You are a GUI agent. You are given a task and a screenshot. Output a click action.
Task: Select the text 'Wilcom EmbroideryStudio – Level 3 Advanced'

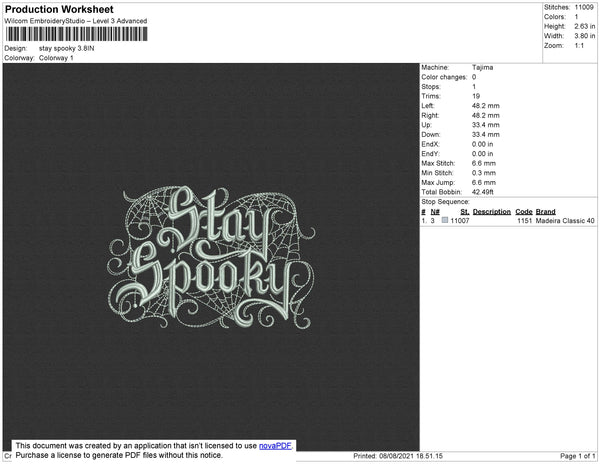click(76, 21)
